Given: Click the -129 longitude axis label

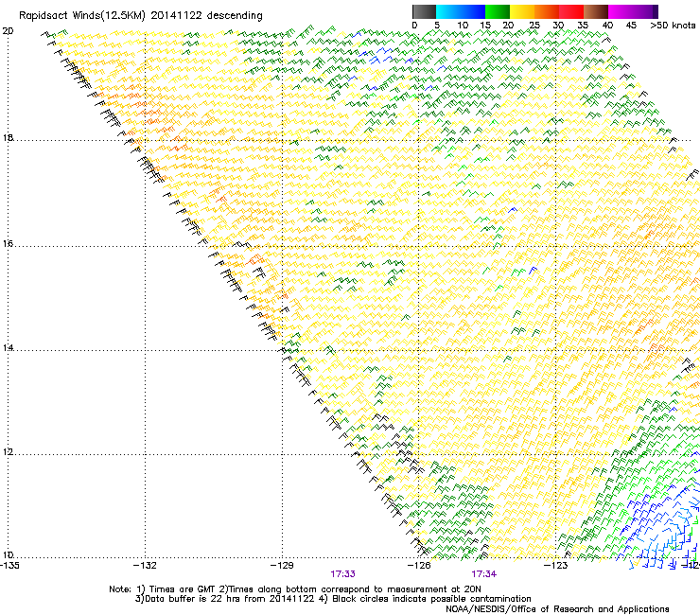Looking at the screenshot, I should 282,566.
